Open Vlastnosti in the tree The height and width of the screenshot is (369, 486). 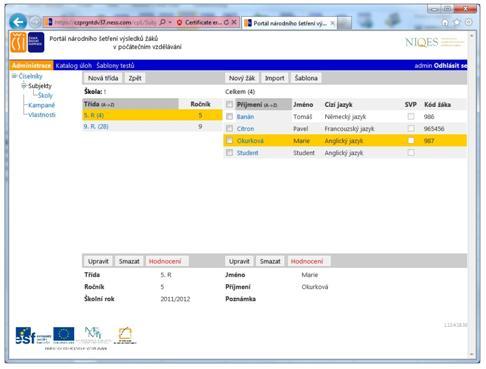tap(42, 115)
